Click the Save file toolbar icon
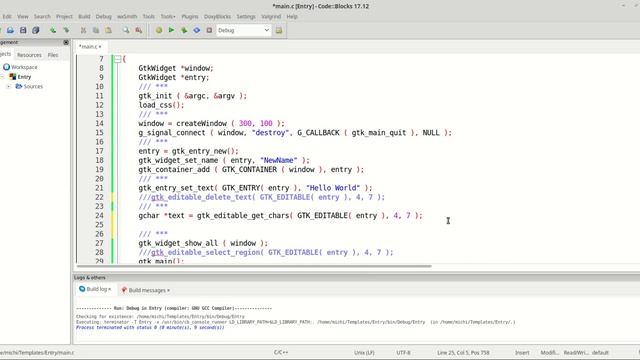This screenshot has height=360, width=640. tap(23, 30)
